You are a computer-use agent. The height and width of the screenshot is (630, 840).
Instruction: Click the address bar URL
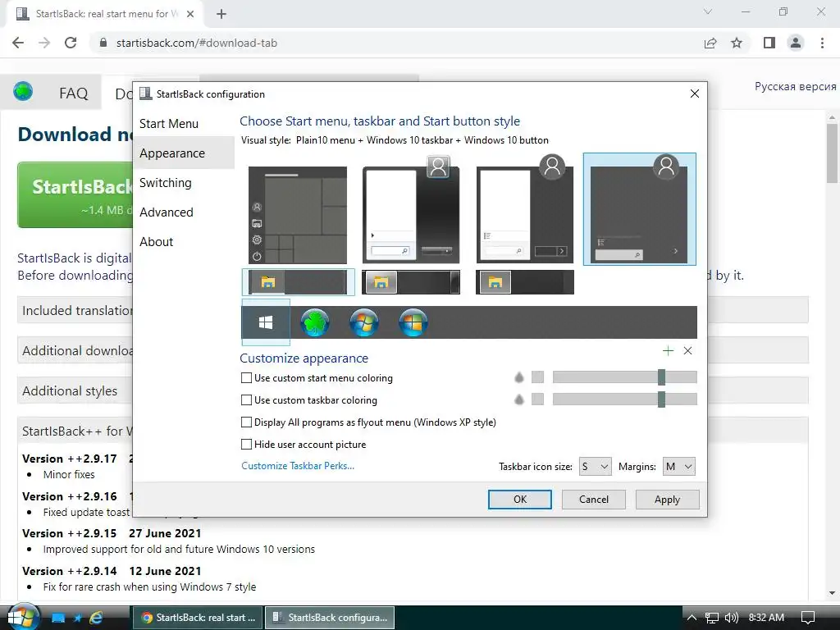(x=197, y=43)
